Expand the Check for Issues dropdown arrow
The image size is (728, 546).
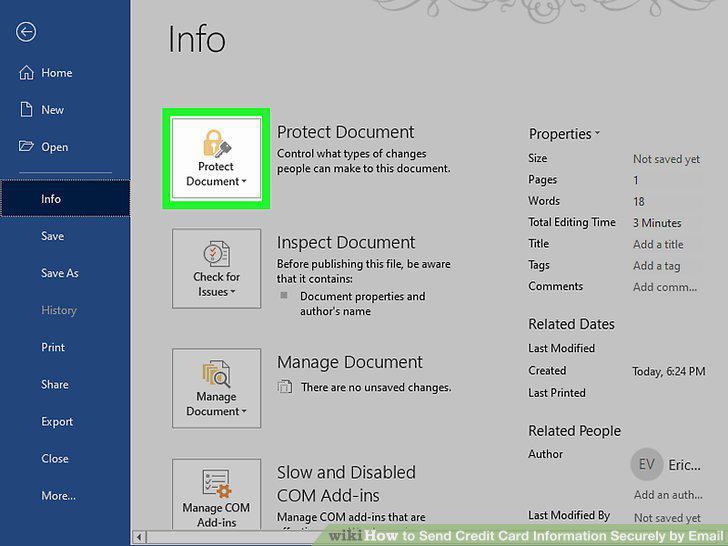[233, 292]
